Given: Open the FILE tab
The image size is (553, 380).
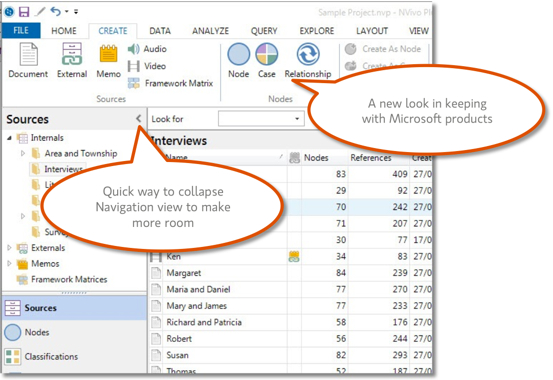Looking at the screenshot, I should (x=21, y=31).
